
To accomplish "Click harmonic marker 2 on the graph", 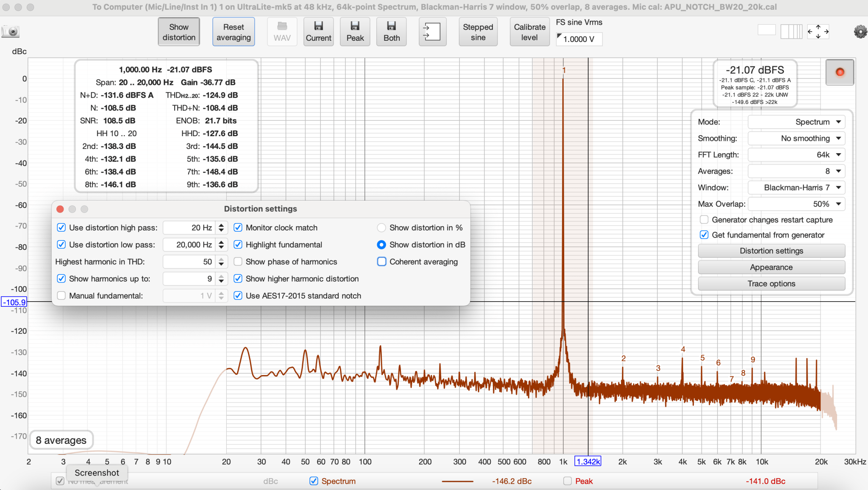I will tap(623, 358).
